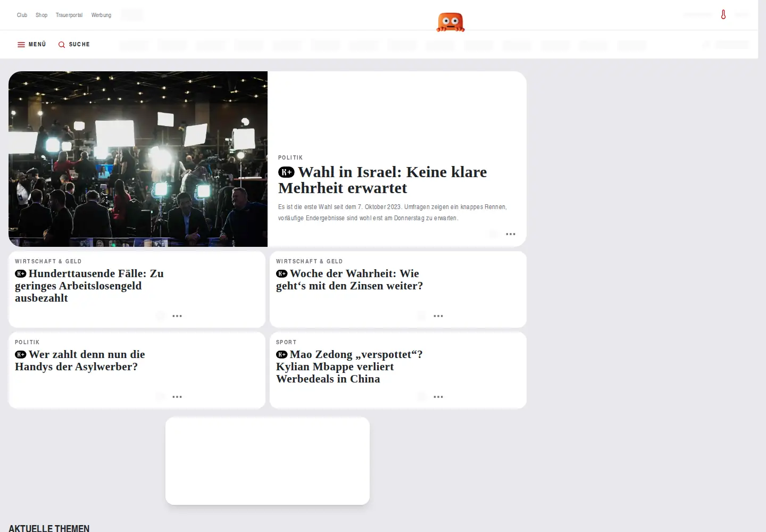Click the Israel election press photo

[138, 159]
